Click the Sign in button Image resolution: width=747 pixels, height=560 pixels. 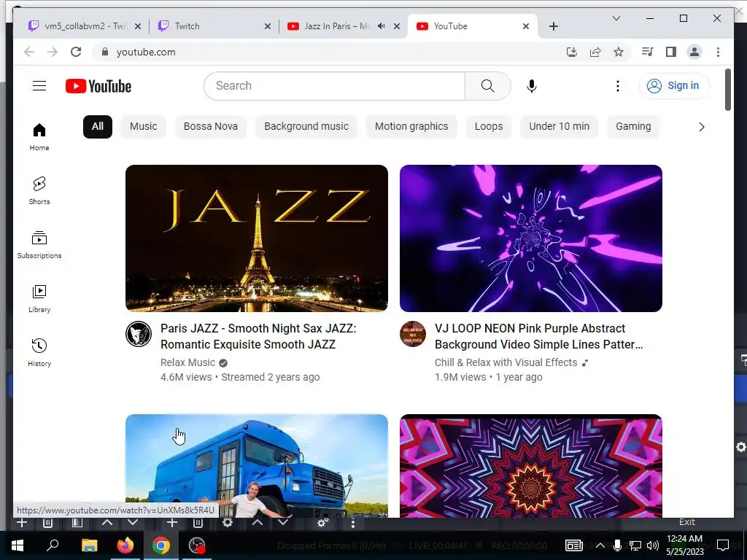(x=673, y=86)
